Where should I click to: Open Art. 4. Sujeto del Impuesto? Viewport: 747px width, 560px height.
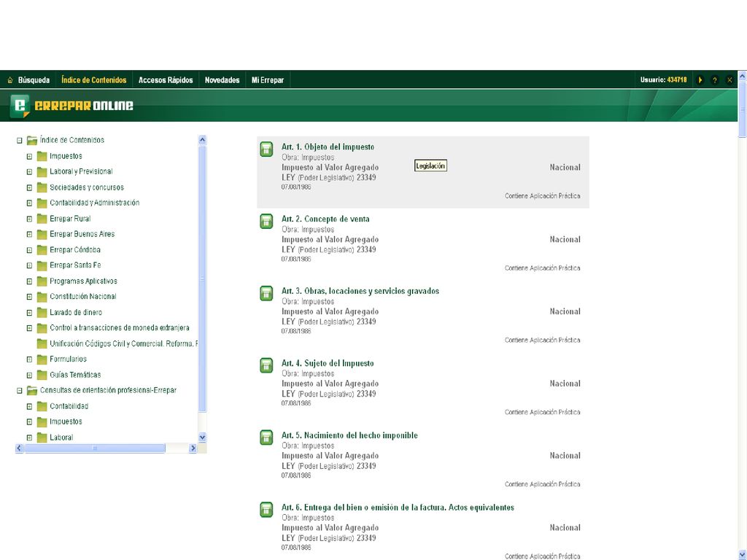tap(328, 363)
